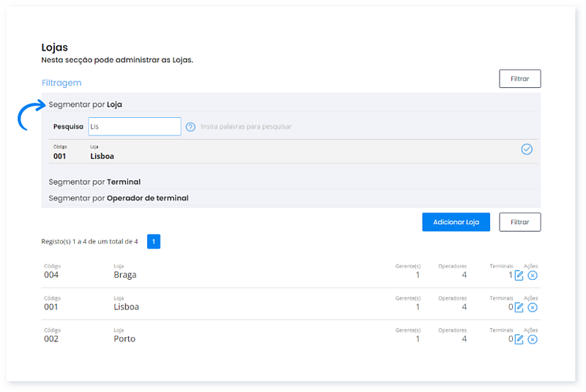
Task: Open edit pencil for Porto store
Action: pos(519,339)
